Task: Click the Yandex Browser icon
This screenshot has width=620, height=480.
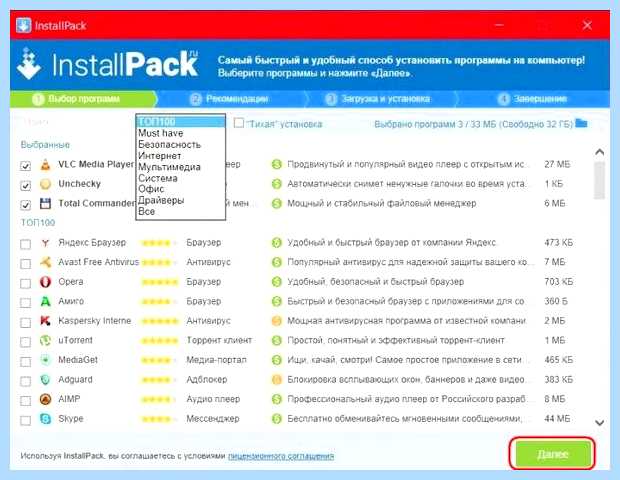Action: (45, 243)
